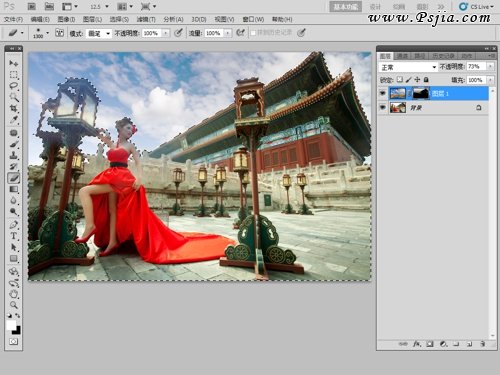This screenshot has width=500, height=375.
Task: Select the Crop tool
Action: pos(13,108)
